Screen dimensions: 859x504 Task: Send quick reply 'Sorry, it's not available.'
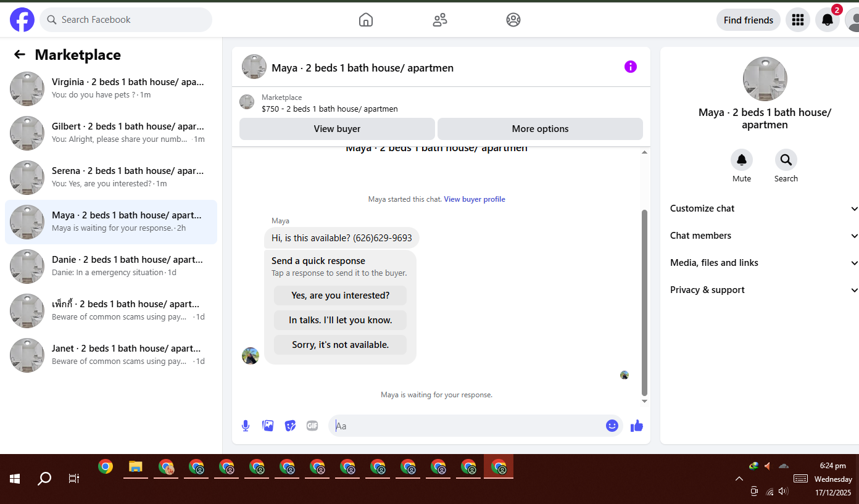341,345
